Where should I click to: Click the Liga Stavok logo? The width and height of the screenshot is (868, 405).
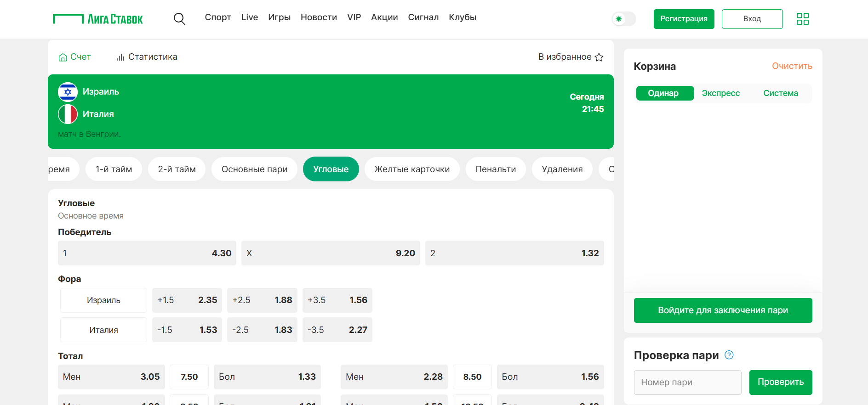click(98, 19)
